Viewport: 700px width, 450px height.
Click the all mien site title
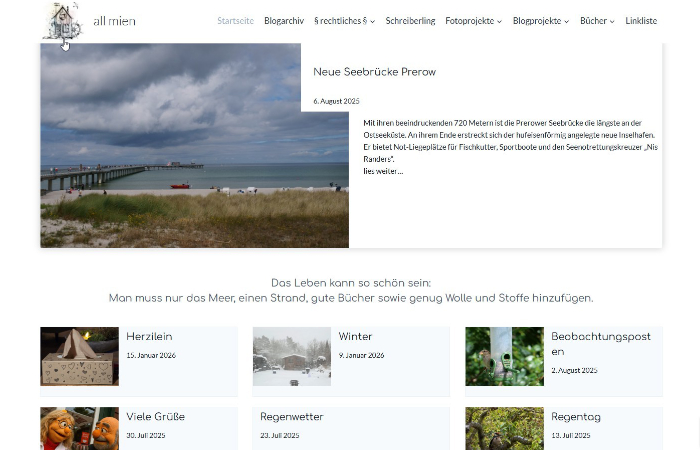coord(114,21)
